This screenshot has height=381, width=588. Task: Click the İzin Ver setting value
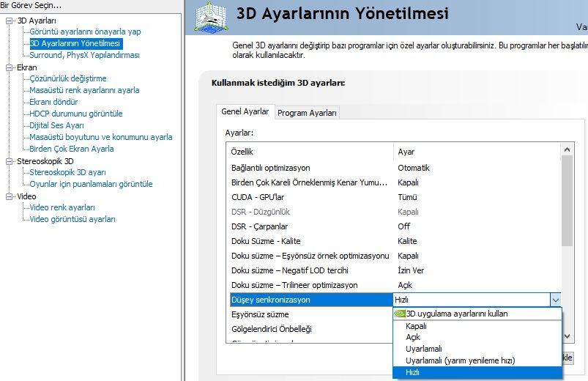[x=411, y=270]
